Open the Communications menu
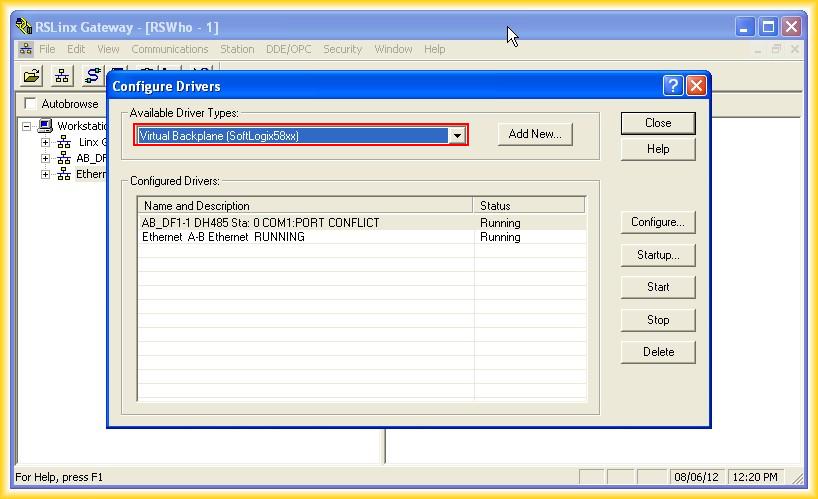The height and width of the screenshot is (499, 818). pyautogui.click(x=169, y=49)
